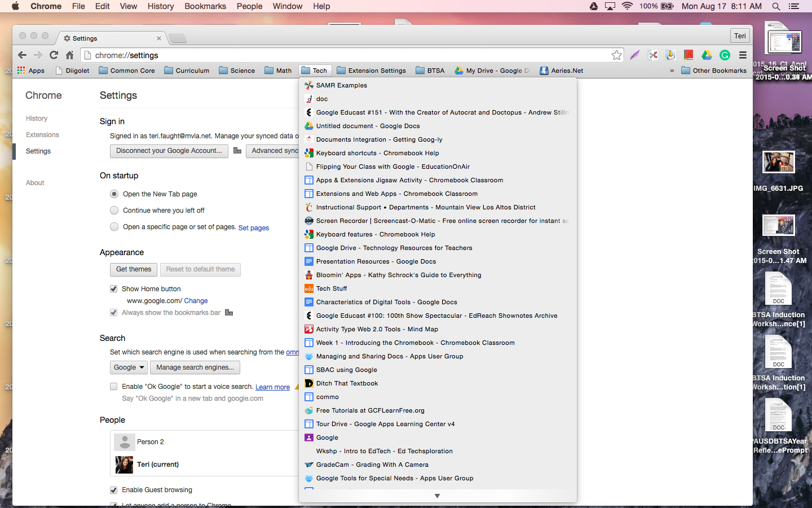812x508 pixels.
Task: Click the browser forward arrow
Action: 38,55
